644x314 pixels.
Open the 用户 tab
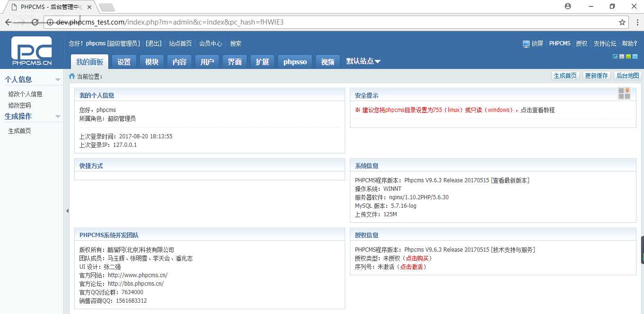point(207,62)
